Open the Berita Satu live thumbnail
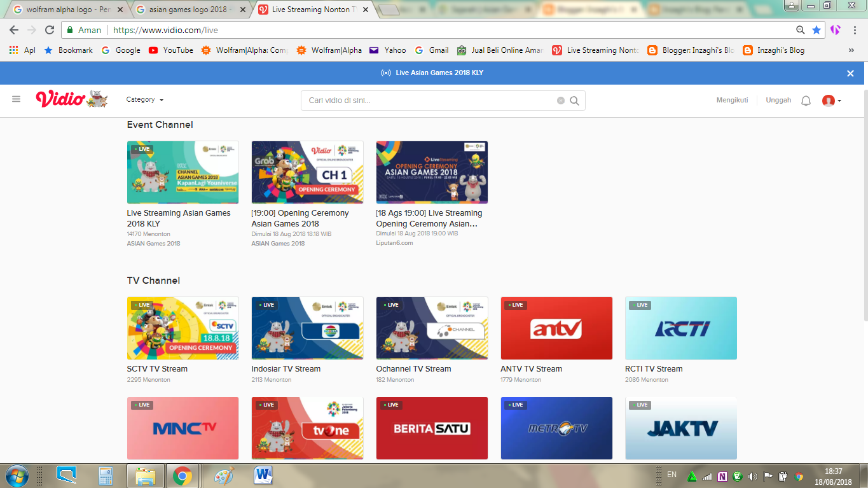The height and width of the screenshot is (488, 868). pyautogui.click(x=432, y=428)
